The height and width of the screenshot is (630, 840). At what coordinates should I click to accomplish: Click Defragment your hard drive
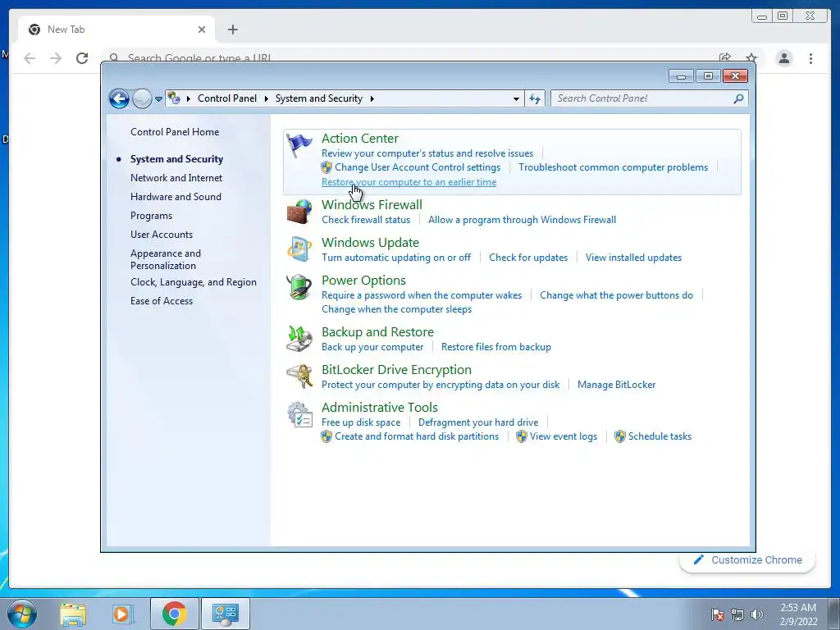[478, 422]
